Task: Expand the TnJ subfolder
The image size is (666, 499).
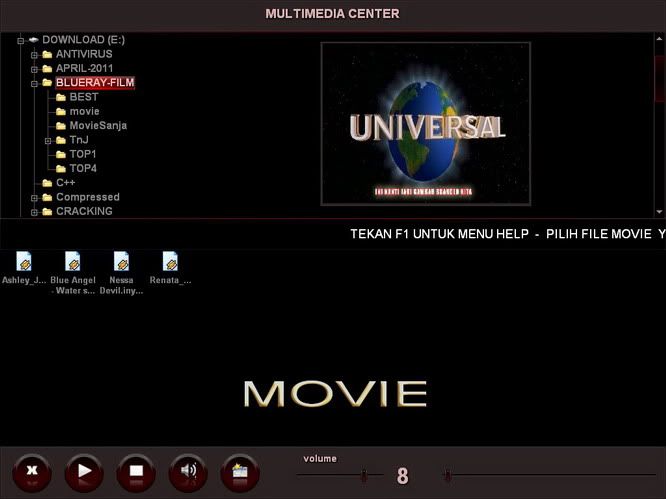Action: (48, 141)
